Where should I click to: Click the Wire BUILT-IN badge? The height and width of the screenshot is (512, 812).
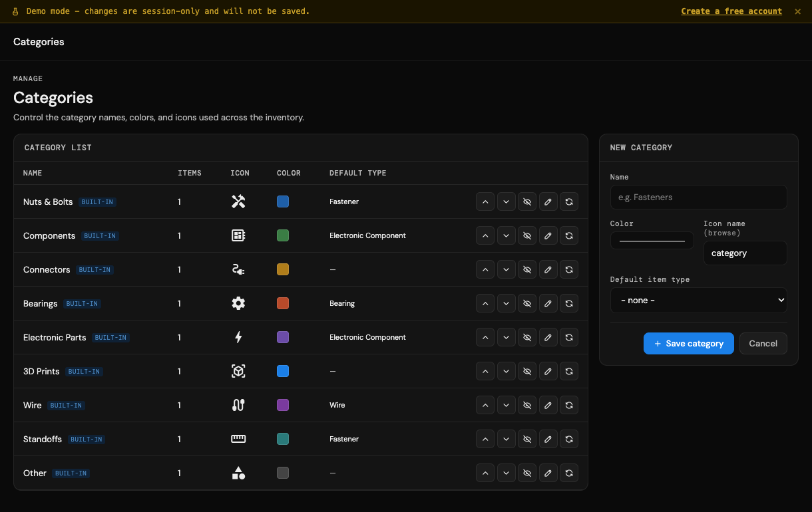click(66, 406)
